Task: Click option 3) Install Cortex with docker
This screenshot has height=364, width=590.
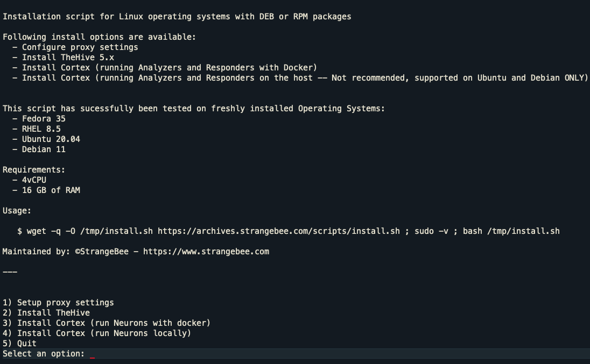Action: (x=107, y=323)
